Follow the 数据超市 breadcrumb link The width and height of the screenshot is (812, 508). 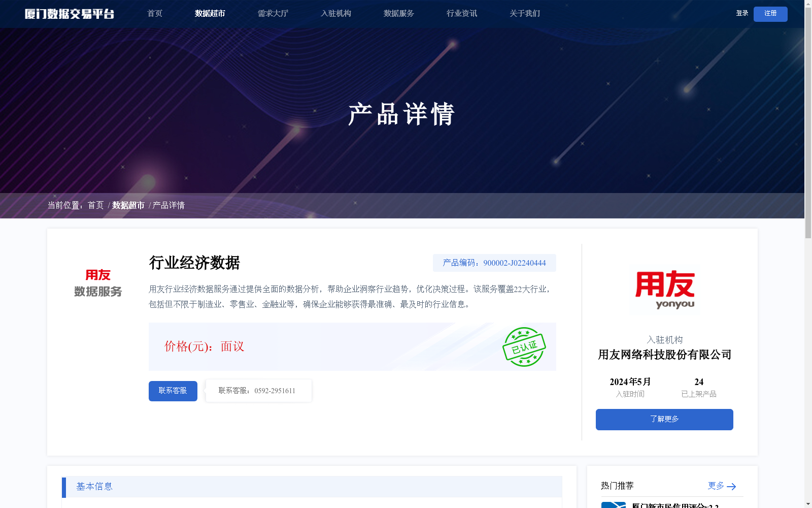(x=128, y=205)
